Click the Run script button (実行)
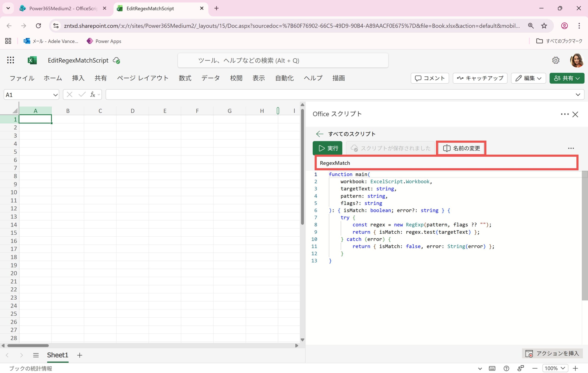588x373 pixels. [328, 148]
